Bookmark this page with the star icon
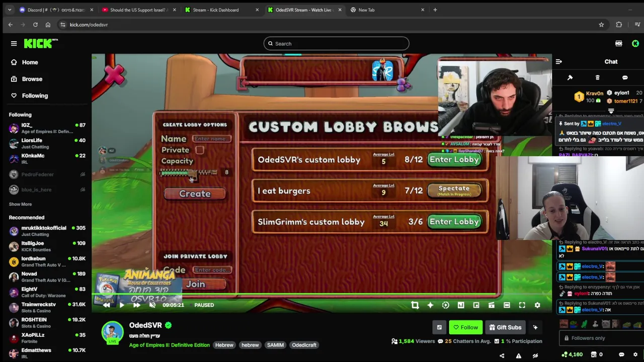Image resolution: width=644 pixels, height=362 pixels. pos(601,25)
